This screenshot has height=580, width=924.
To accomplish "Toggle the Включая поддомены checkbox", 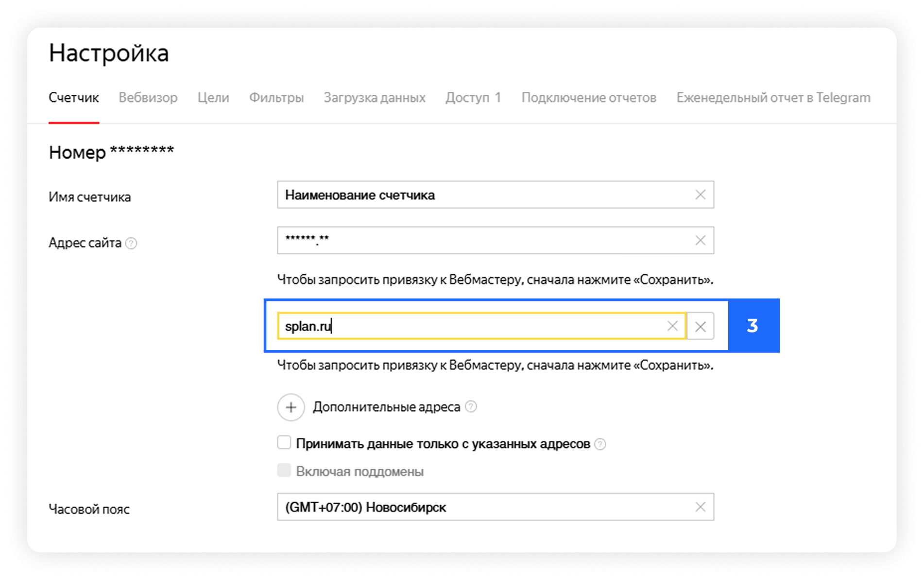I will pyautogui.click(x=284, y=471).
